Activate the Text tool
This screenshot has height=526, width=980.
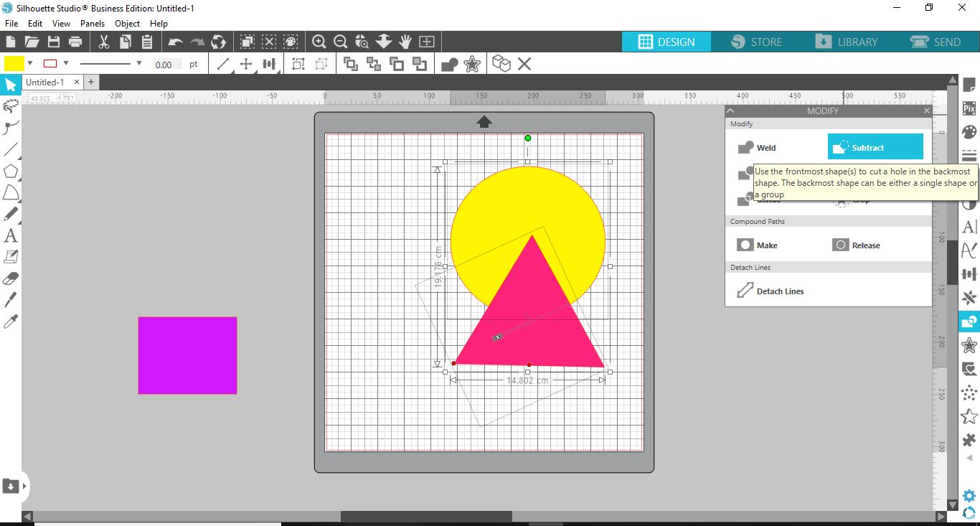pyautogui.click(x=11, y=235)
